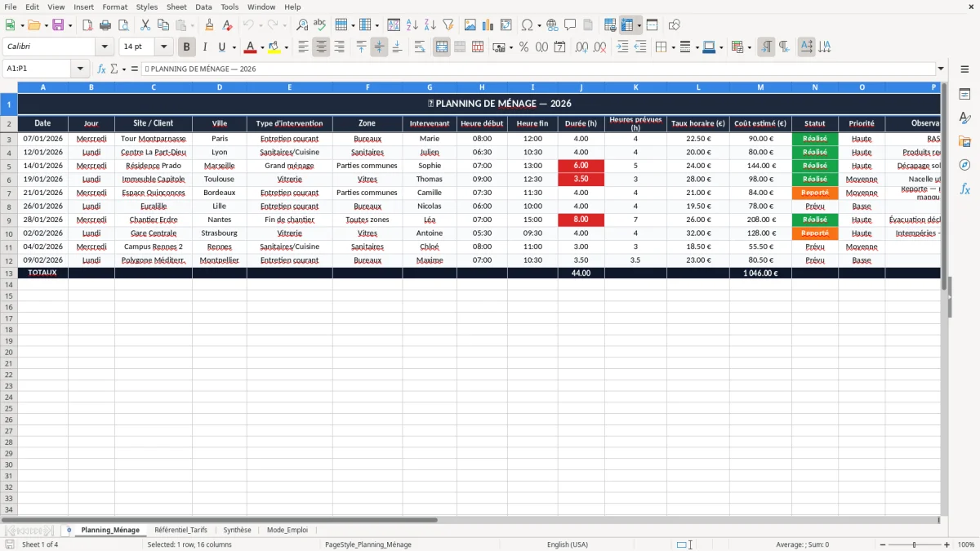Click the zoom slider handle
Screen dimensions: 980x551
914,544
